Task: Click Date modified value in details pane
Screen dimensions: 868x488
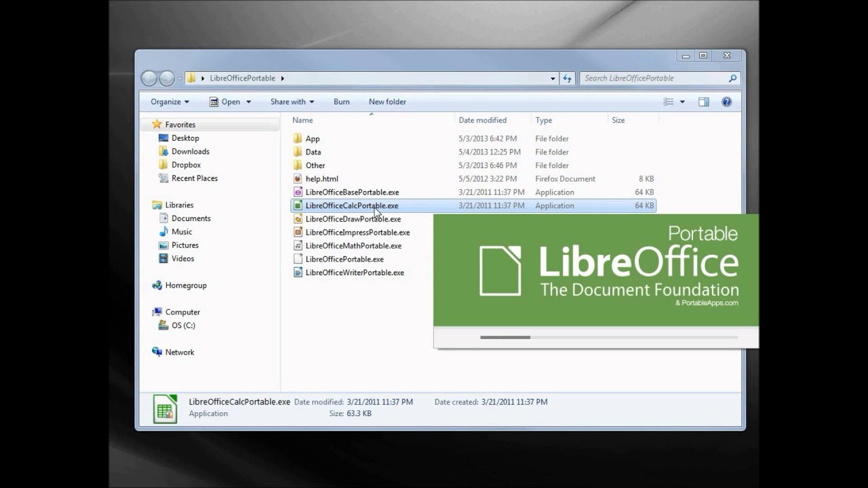Action: (x=380, y=402)
